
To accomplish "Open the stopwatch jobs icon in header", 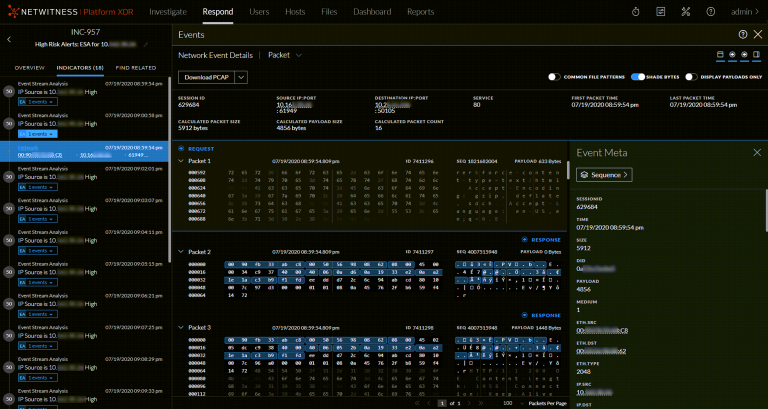I will click(637, 12).
